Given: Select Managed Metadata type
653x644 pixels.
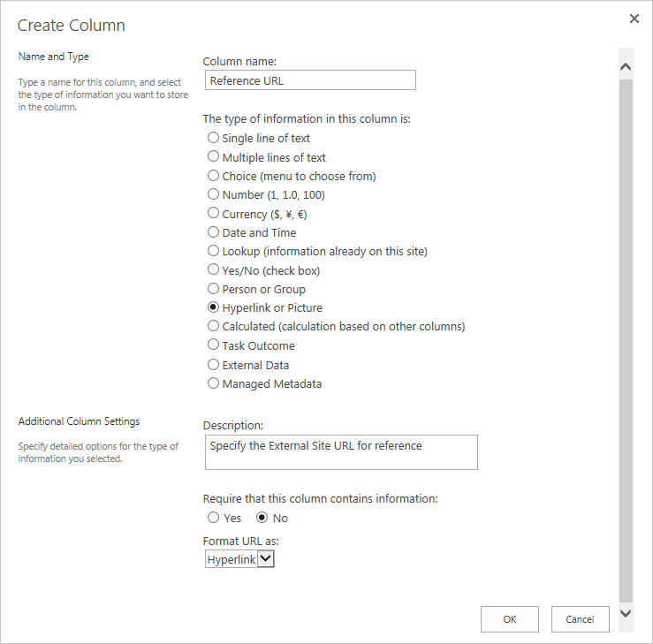Looking at the screenshot, I should click(213, 383).
